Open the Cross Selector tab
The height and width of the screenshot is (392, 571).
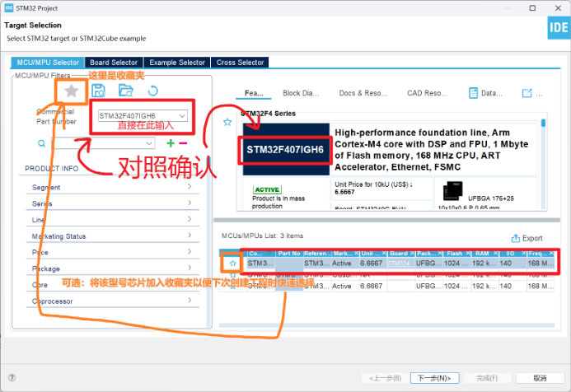coord(240,63)
